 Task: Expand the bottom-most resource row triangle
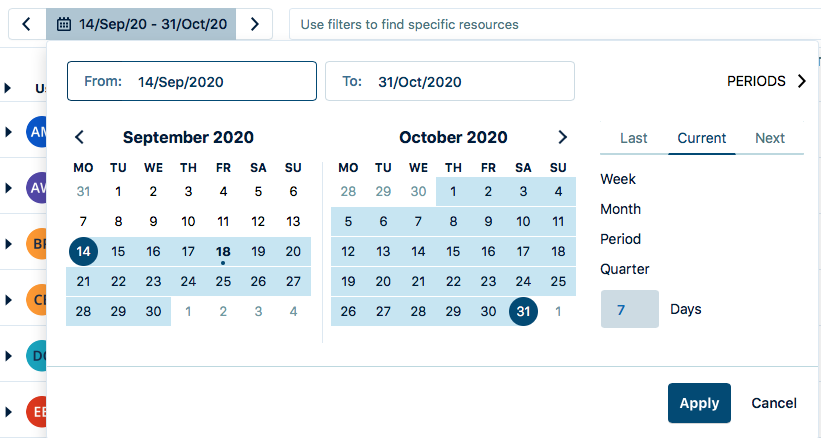click(8, 411)
